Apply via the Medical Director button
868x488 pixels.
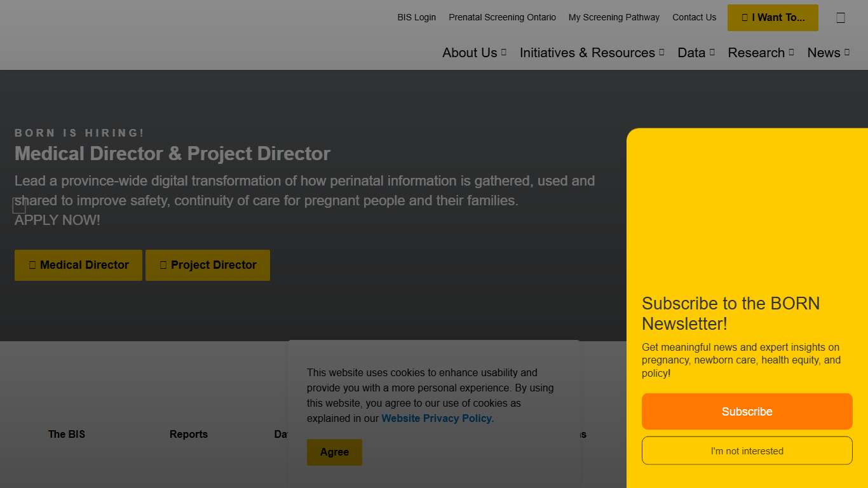tap(78, 265)
